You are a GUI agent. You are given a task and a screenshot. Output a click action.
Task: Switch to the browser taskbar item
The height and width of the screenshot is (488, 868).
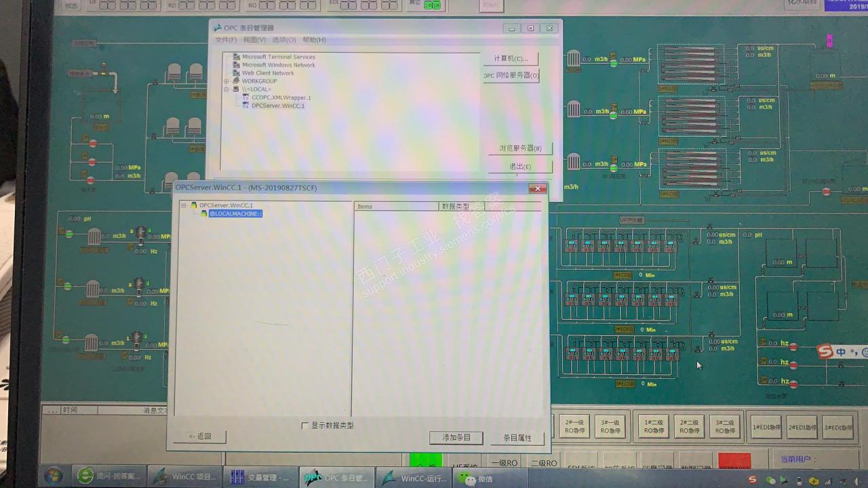click(108, 477)
